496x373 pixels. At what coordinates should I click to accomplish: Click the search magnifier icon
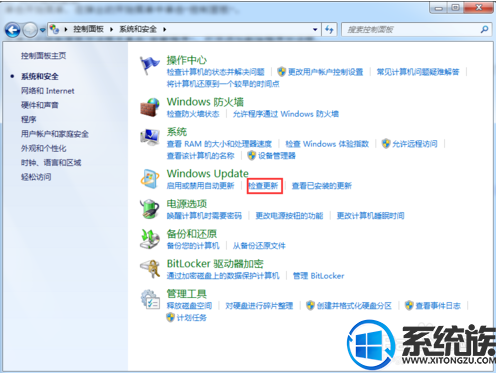(484, 30)
